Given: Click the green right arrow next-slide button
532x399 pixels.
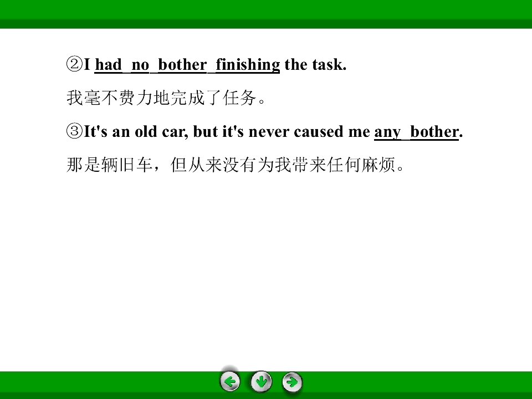Looking at the screenshot, I should click(x=292, y=382).
